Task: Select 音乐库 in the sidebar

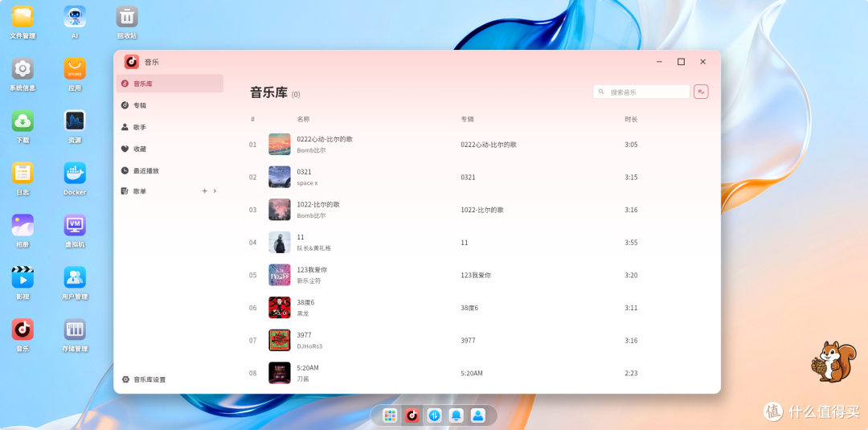Action: pos(170,84)
